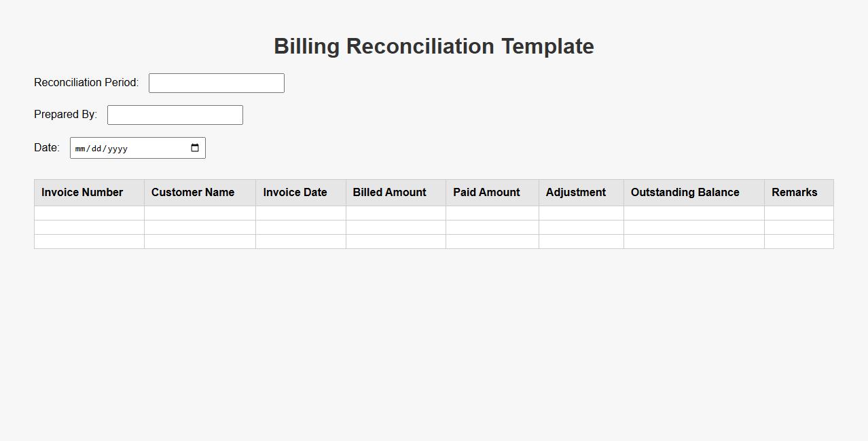The height and width of the screenshot is (441, 868).
Task: Focus the Prepared By text box
Action: [x=175, y=115]
